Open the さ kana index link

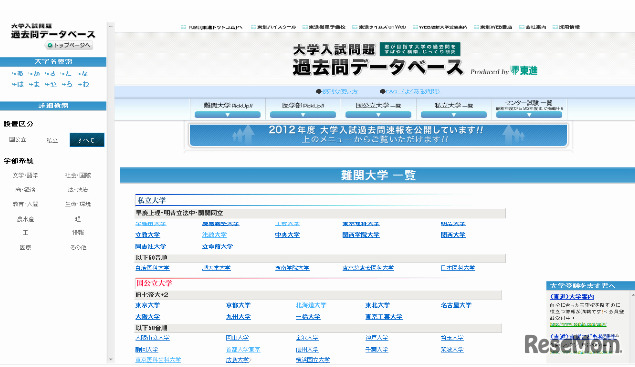click(x=50, y=74)
